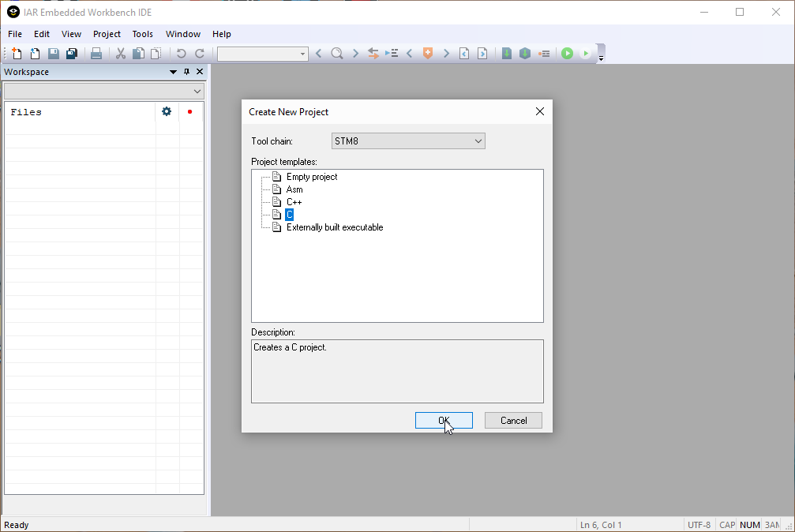Click the Find Previous arrow icon
Viewport: 795px width, 532px height.
tap(318, 53)
